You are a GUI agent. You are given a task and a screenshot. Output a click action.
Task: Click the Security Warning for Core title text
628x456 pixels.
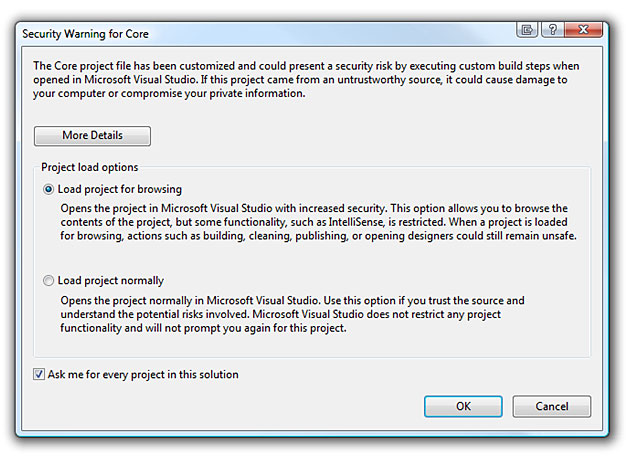click(x=85, y=34)
